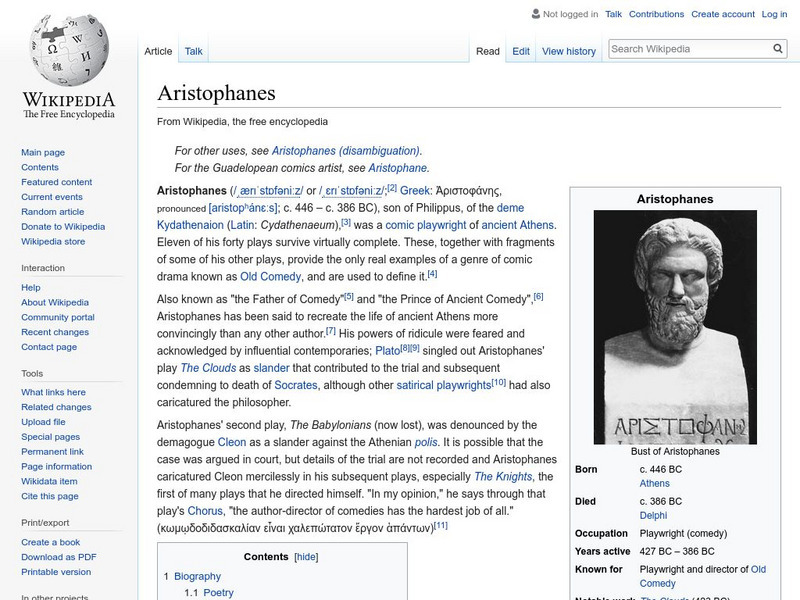Open Page information link

(x=57, y=466)
